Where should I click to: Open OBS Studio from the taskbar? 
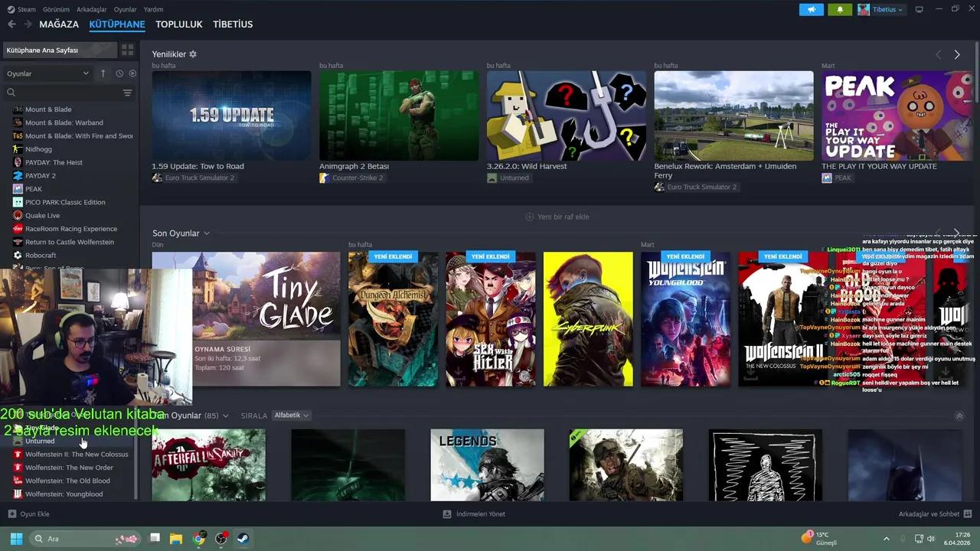(221, 539)
